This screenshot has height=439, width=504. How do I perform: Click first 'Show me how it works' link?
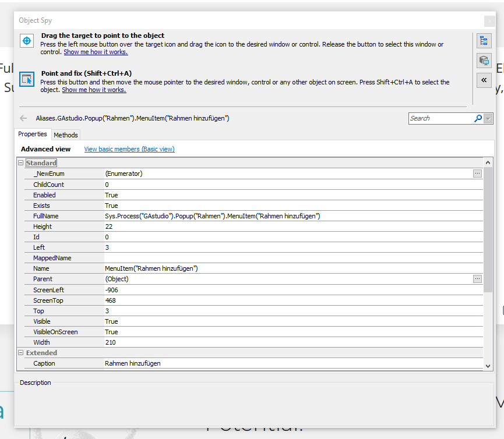tap(96, 52)
